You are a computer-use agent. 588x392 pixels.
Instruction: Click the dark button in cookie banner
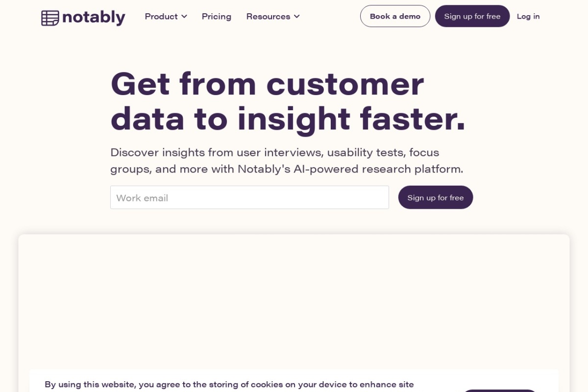[499, 391]
